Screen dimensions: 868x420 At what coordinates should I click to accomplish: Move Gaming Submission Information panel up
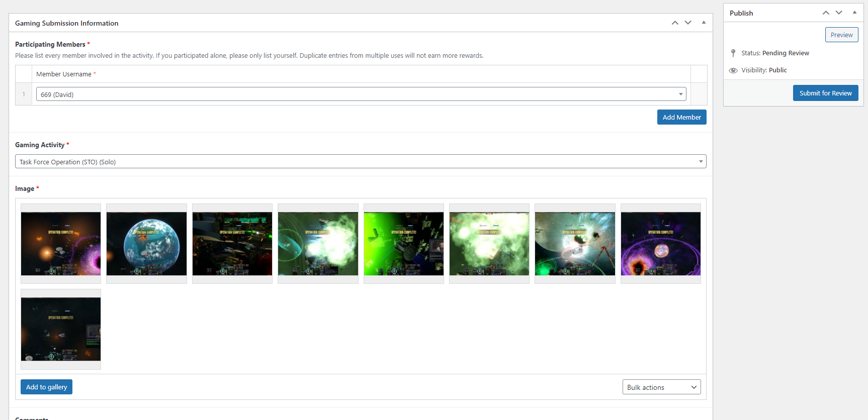click(675, 23)
